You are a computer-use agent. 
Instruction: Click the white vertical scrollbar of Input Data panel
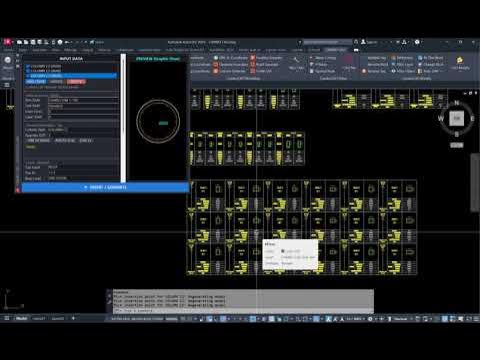(x=123, y=118)
